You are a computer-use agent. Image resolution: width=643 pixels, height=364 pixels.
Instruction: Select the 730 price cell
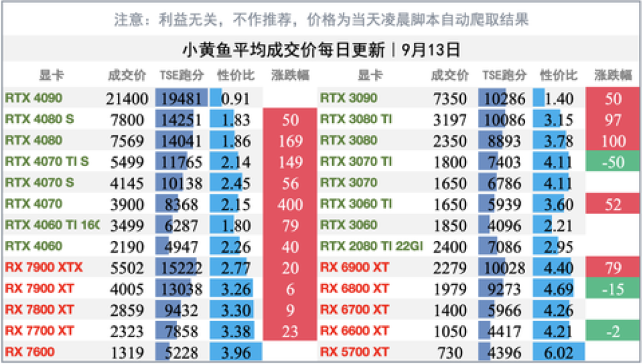(x=450, y=353)
